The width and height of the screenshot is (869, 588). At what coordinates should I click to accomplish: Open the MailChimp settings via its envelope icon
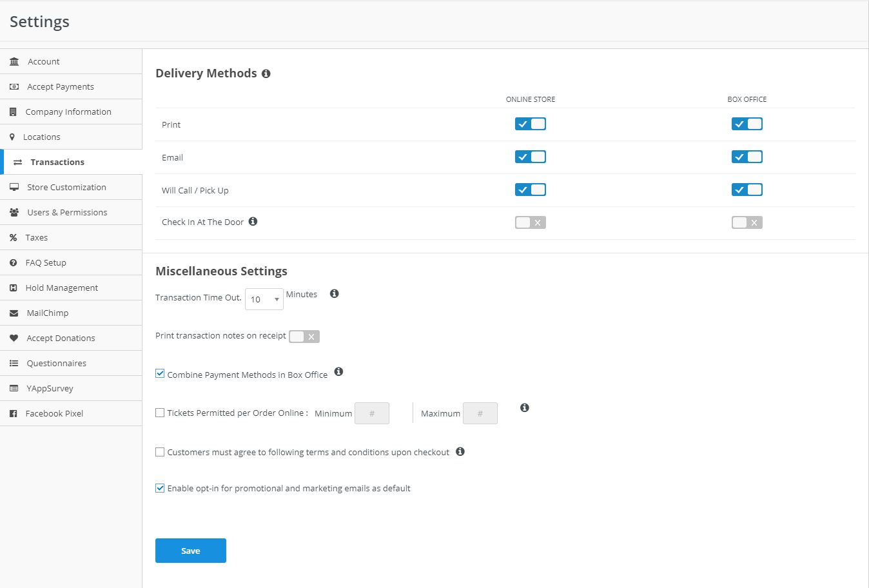(14, 313)
